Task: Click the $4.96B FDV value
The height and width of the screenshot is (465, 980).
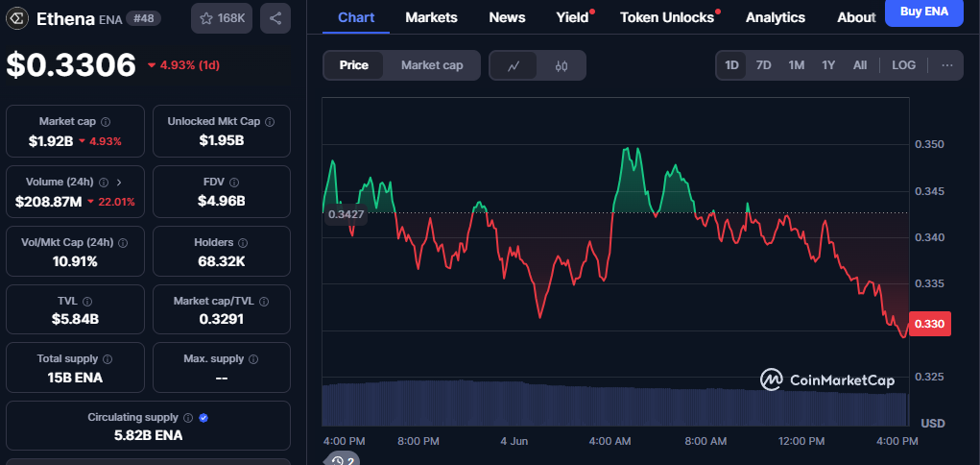Action: coord(222,202)
